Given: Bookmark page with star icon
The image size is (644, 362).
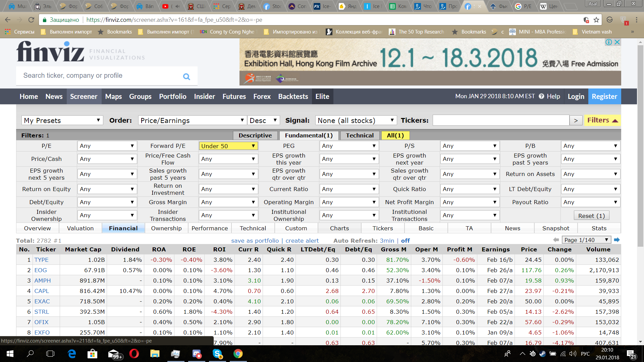Looking at the screenshot, I should pyautogui.click(x=596, y=20).
